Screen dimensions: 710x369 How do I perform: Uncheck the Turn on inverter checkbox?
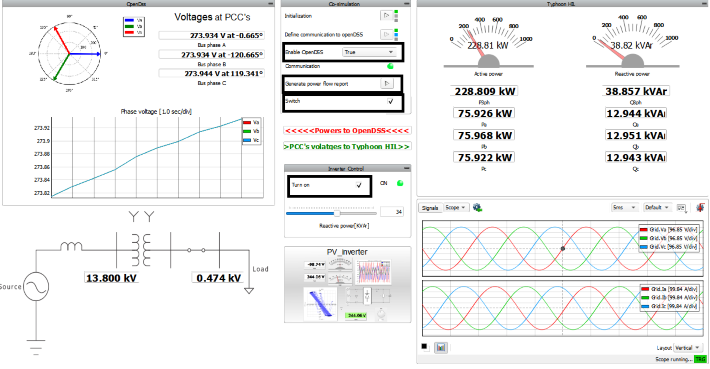click(359, 185)
